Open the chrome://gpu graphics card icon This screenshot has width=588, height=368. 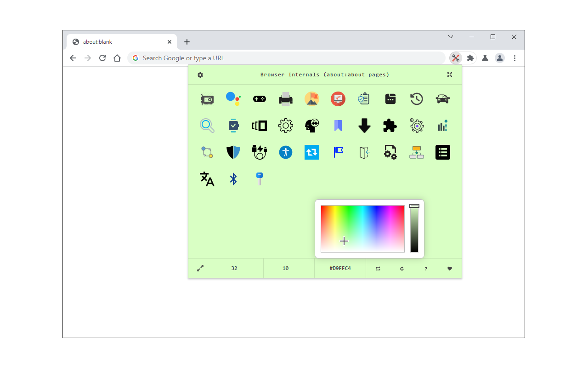207,98
